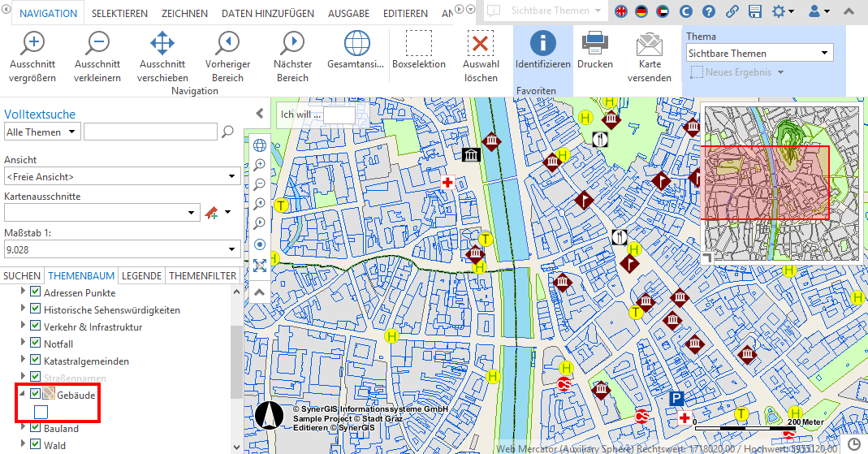Image resolution: width=868 pixels, height=454 pixels.
Task: Open the Alle Themen search dropdown
Action: coord(42,132)
